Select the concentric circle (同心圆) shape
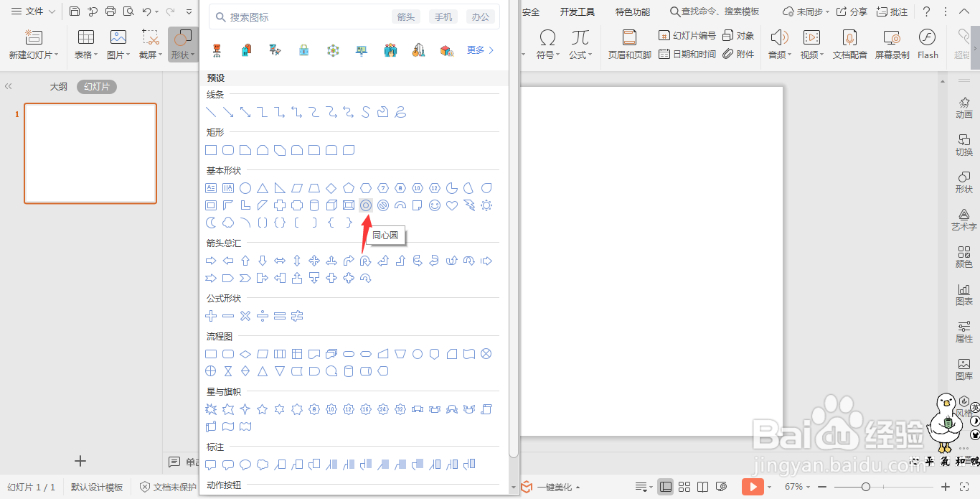 (x=366, y=205)
